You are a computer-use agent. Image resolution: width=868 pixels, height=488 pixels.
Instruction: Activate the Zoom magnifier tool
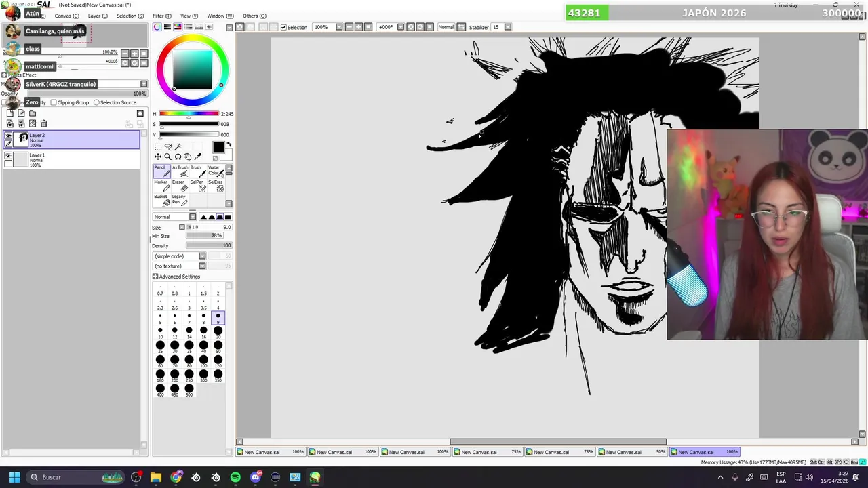pyautogui.click(x=168, y=157)
